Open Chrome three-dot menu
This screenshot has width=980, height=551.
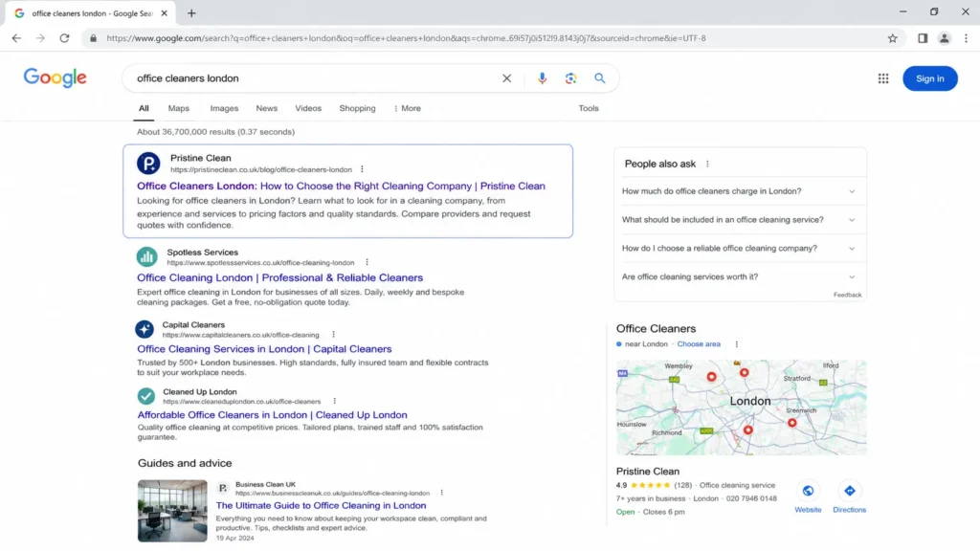point(967,38)
